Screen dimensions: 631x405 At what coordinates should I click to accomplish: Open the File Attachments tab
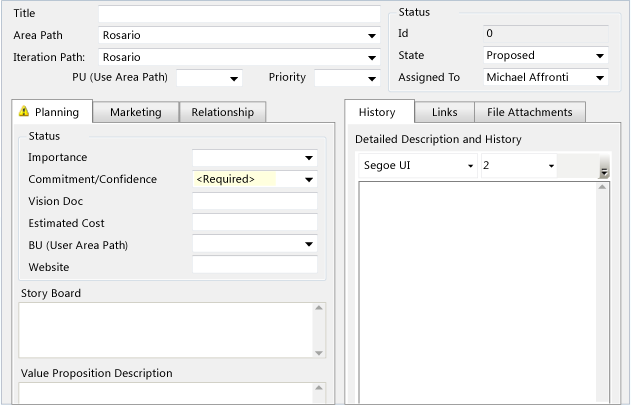click(530, 112)
